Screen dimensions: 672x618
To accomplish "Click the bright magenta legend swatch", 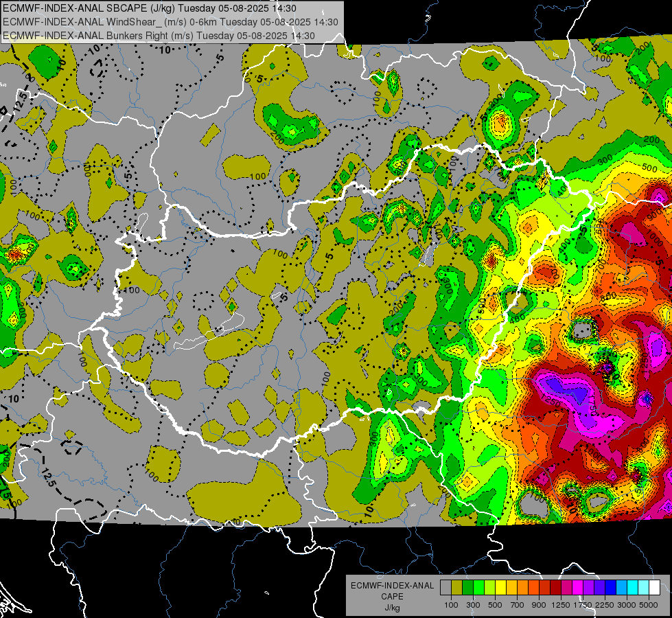I will click(578, 587).
